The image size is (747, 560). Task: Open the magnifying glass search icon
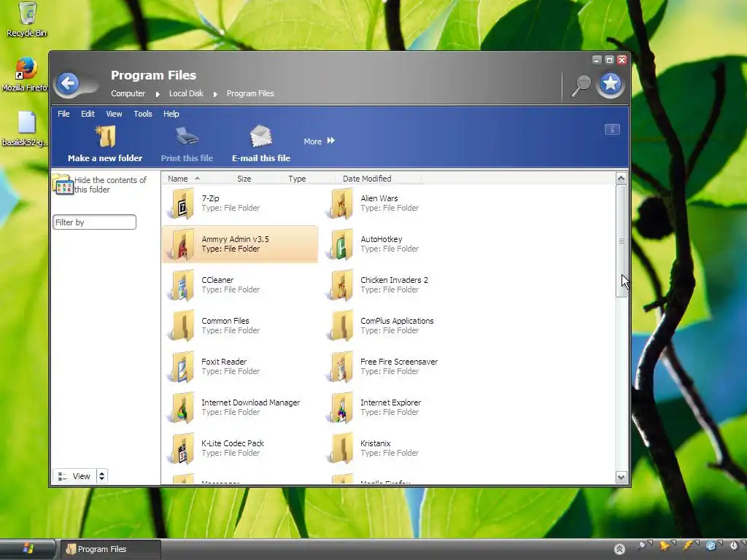pos(580,86)
